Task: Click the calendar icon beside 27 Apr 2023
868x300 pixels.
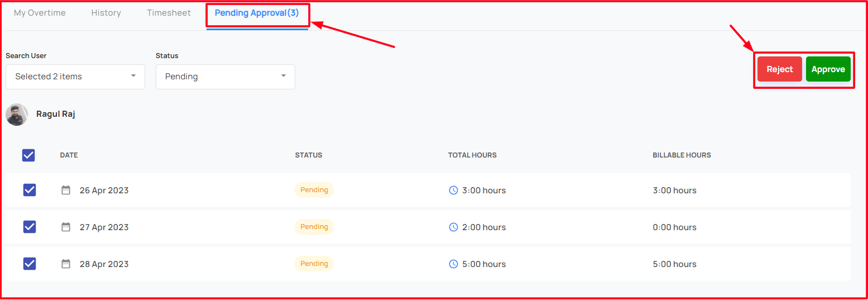Action: [x=66, y=227]
